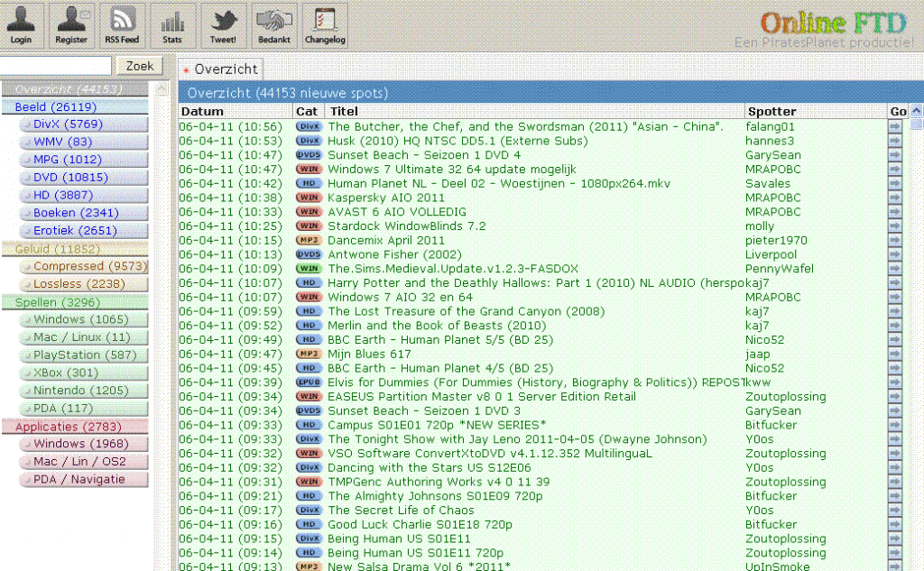Image resolution: width=924 pixels, height=571 pixels.
Task: Click Go arrow for Campus S01E01 row
Action: point(895,425)
